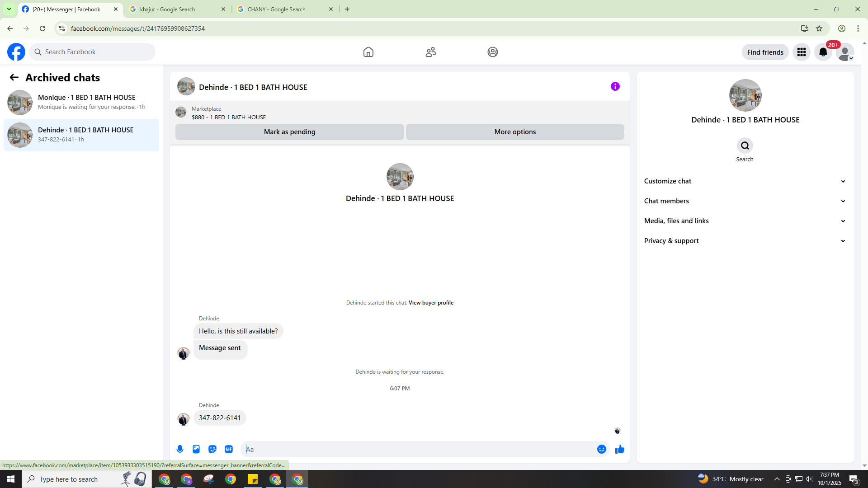Click the 347-822-6141 message bubble

coord(220,418)
